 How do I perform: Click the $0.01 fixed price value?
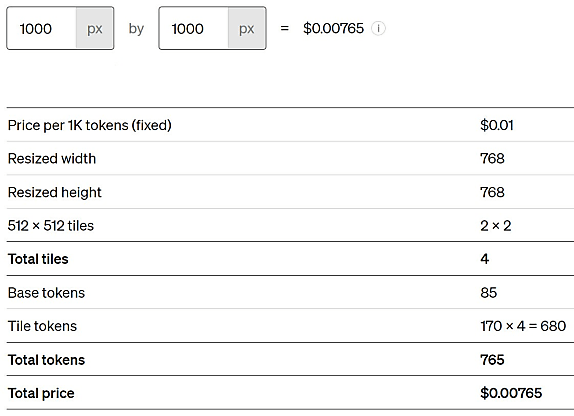[x=497, y=125]
